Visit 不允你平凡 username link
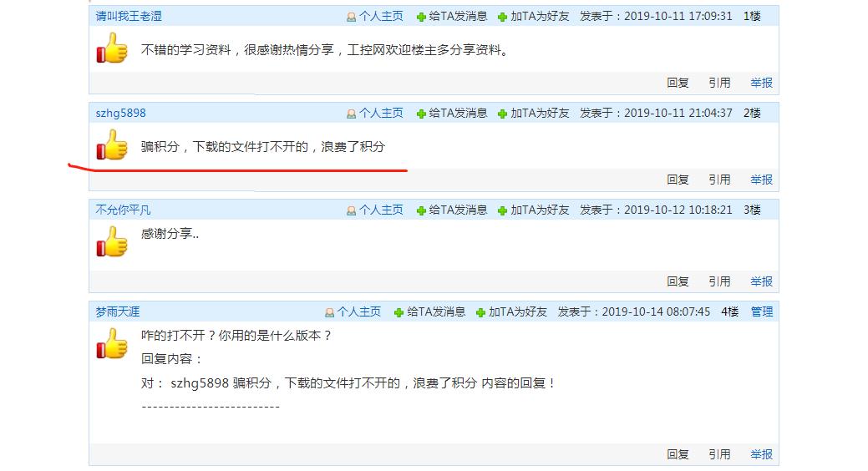 (123, 210)
